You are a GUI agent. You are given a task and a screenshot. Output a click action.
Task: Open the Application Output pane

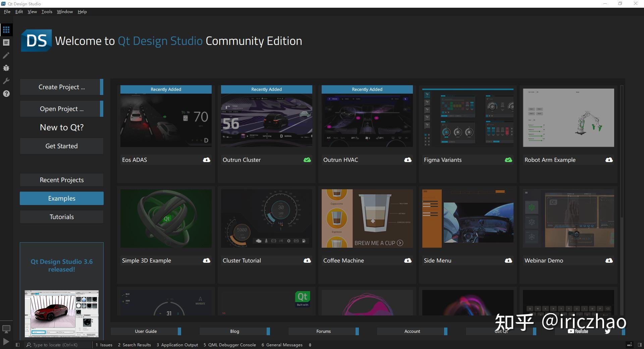pos(177,345)
